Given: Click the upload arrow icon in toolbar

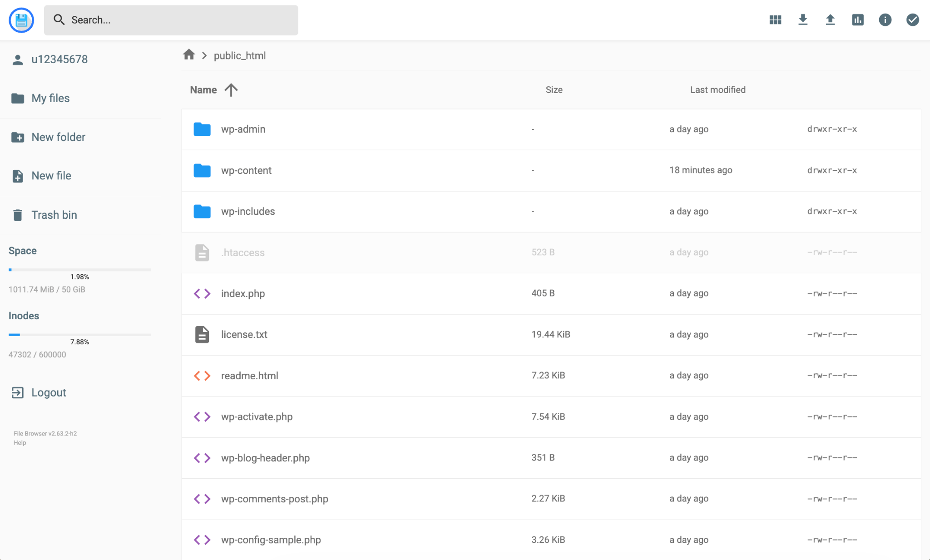Looking at the screenshot, I should click(x=830, y=20).
